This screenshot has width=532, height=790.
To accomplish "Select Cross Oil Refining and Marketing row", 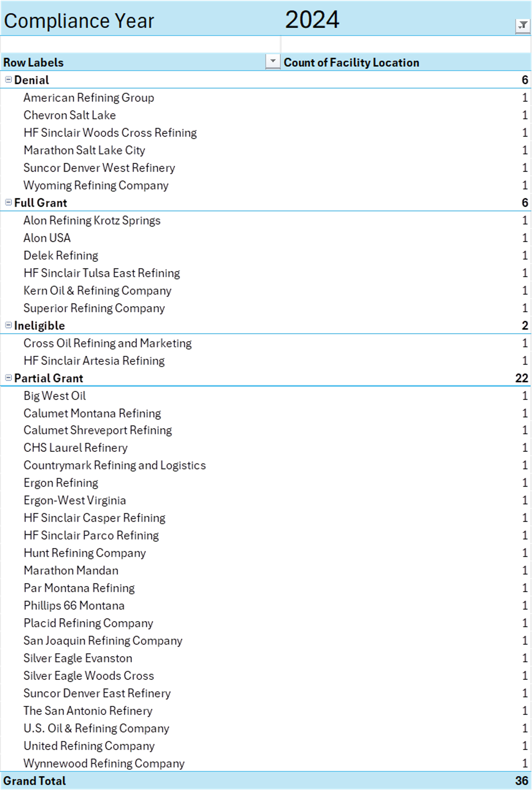I will [x=266, y=343].
